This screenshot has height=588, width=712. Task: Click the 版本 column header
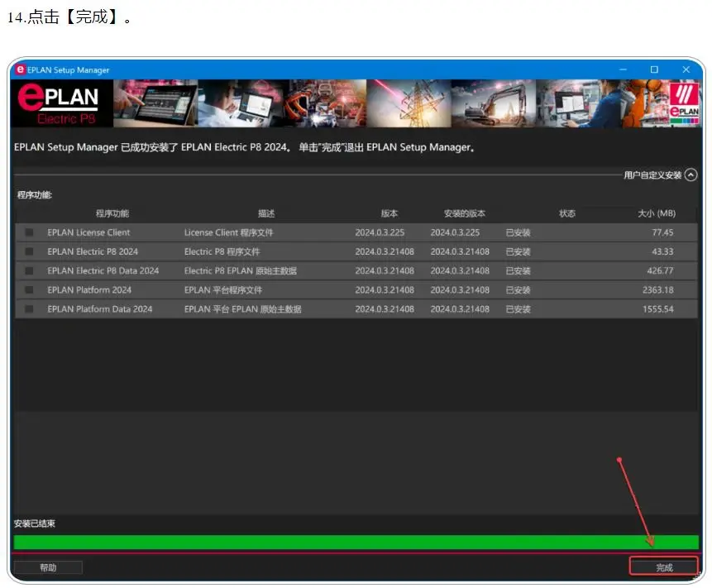coord(389,213)
